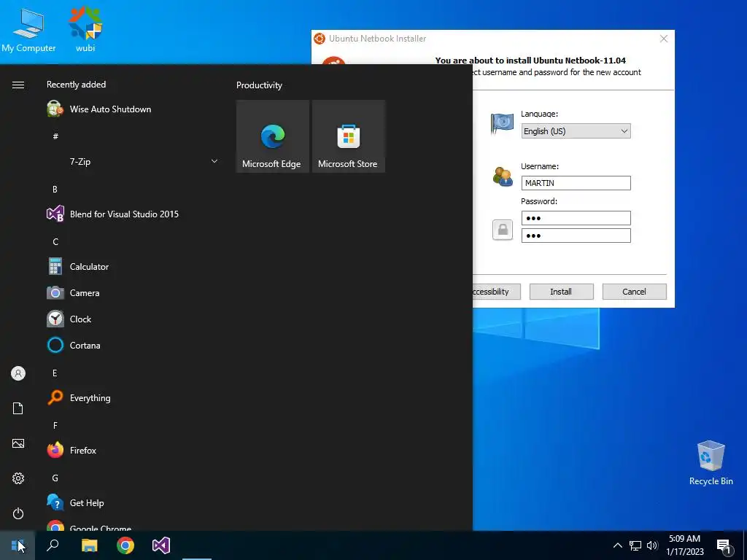The height and width of the screenshot is (560, 747).
Task: Open Power options in Start menu
Action: pos(18,513)
